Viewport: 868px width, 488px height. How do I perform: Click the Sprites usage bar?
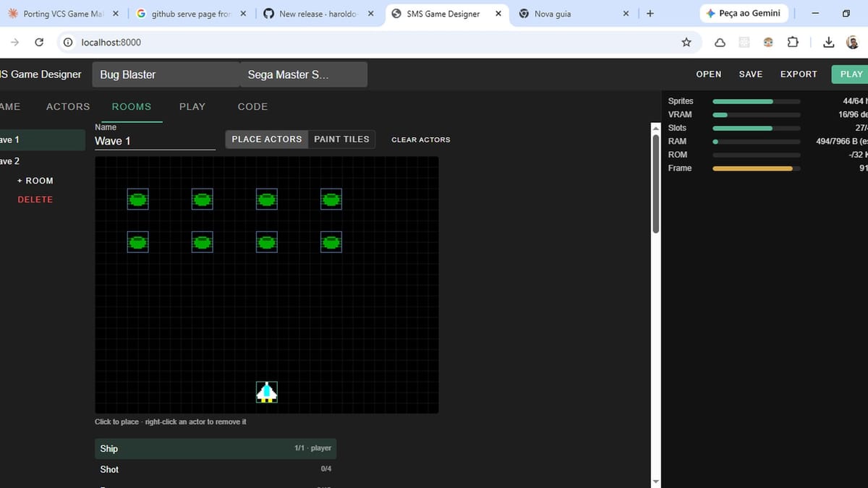(757, 101)
